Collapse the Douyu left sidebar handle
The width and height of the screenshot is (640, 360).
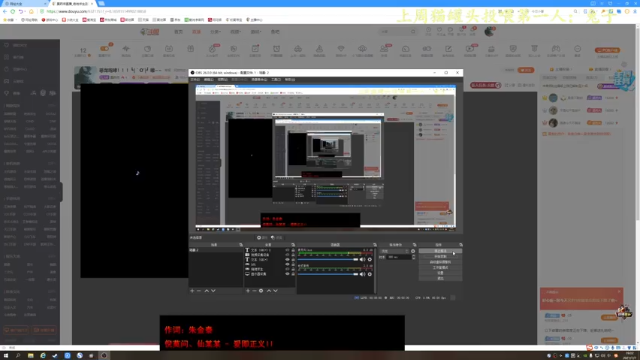[61, 192]
